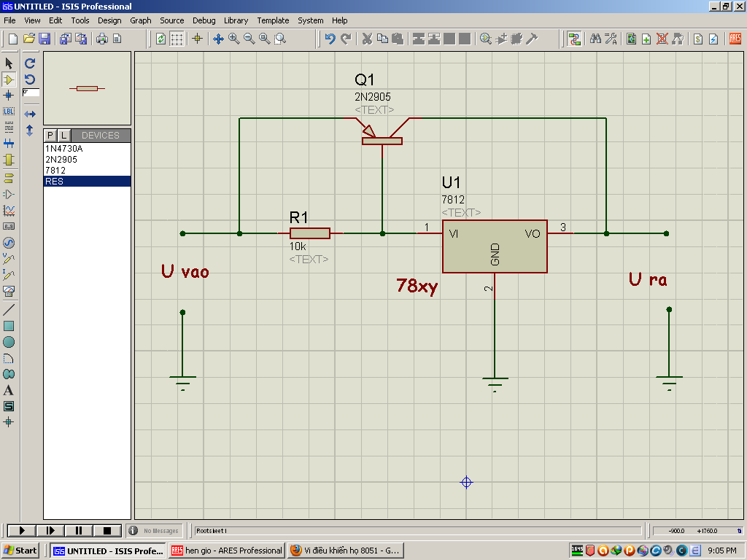The height and width of the screenshot is (560, 747).
Task: Toggle the wire auto-router button
Action: click(575, 39)
